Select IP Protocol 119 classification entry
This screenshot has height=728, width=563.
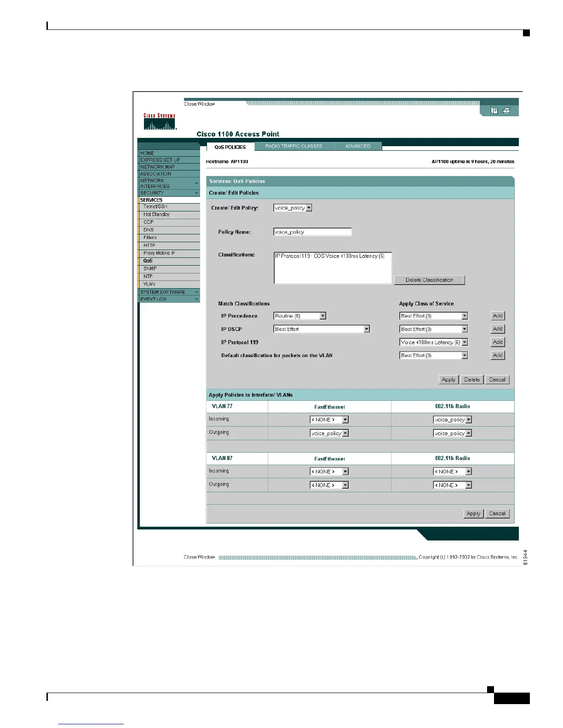click(x=329, y=256)
